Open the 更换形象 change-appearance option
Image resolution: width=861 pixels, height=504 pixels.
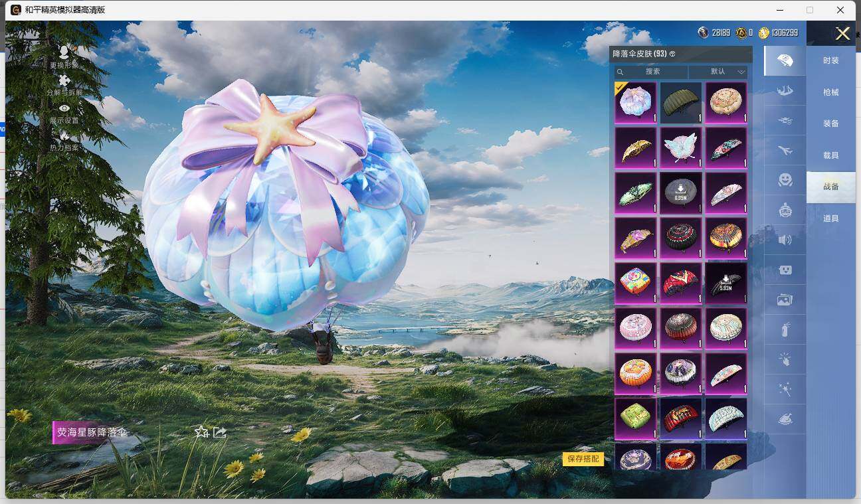[x=64, y=58]
